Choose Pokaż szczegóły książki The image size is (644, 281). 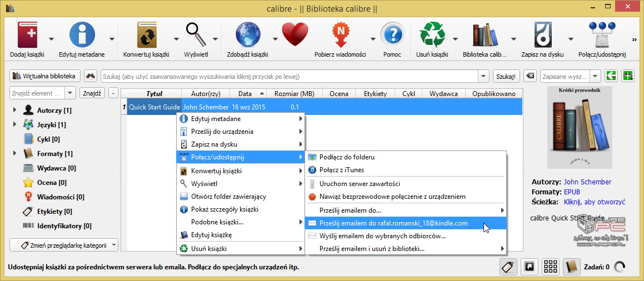coord(241,209)
